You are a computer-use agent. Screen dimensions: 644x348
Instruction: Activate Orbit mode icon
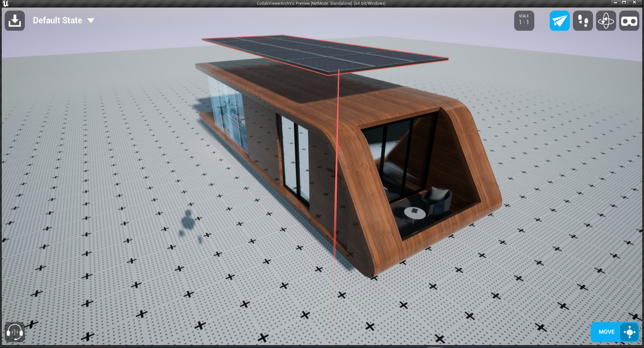(x=606, y=21)
